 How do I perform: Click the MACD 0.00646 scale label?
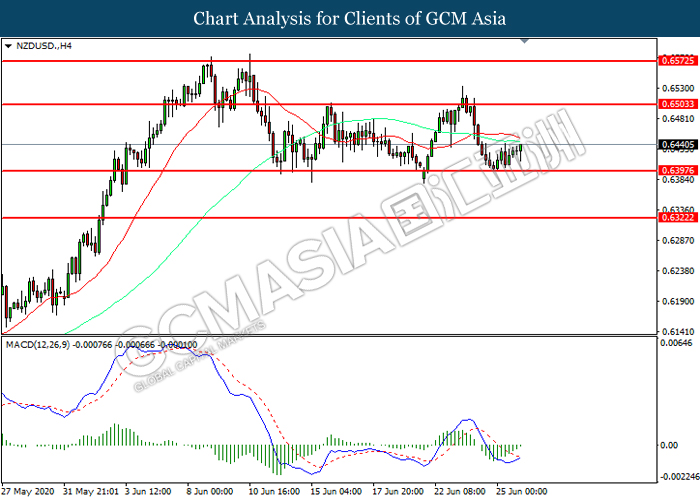tap(676, 343)
